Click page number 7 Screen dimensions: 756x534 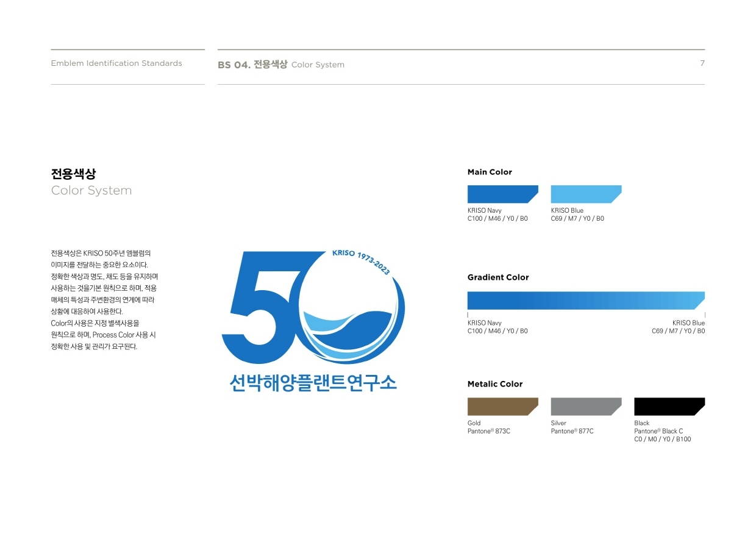pyautogui.click(x=702, y=63)
